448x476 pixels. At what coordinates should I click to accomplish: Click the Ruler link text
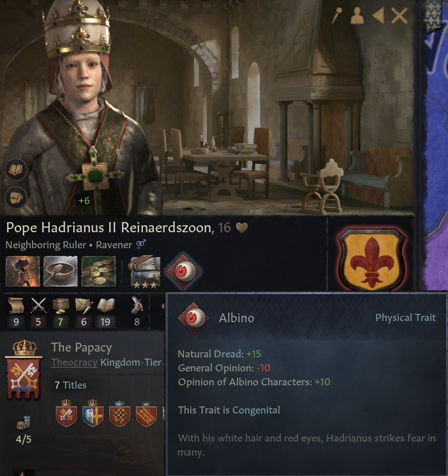(x=75, y=244)
